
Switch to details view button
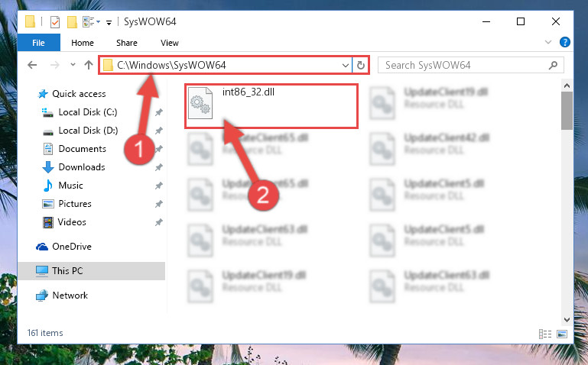pos(545,334)
